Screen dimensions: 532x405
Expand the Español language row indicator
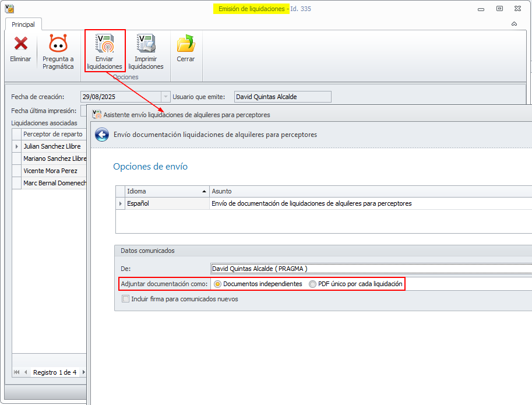coord(120,203)
